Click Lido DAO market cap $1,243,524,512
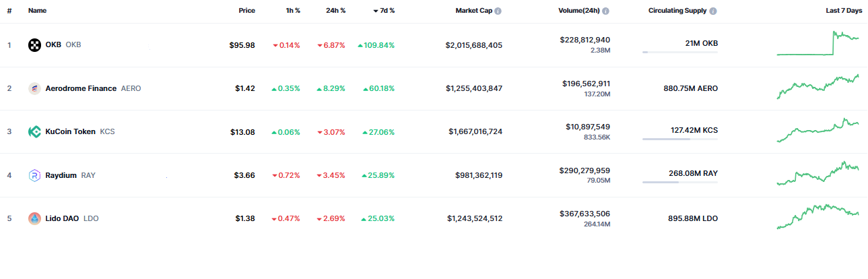 tap(474, 218)
